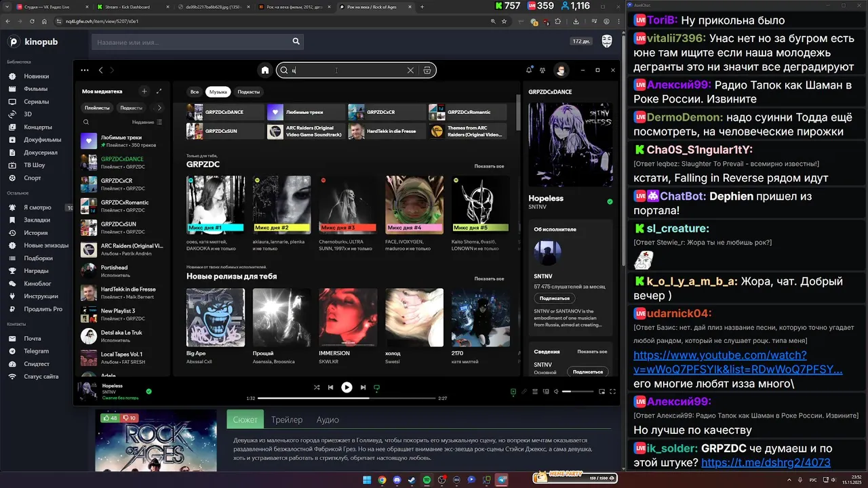The width and height of the screenshot is (868, 488).
Task: Toggle shuffle in Spotify player
Action: pyautogui.click(x=317, y=387)
